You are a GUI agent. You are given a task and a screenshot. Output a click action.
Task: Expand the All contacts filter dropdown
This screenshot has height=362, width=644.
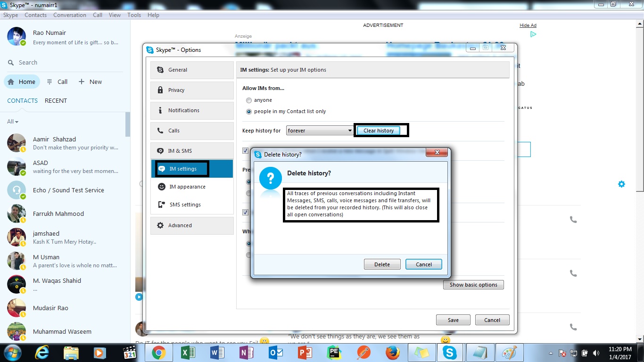coord(13,122)
